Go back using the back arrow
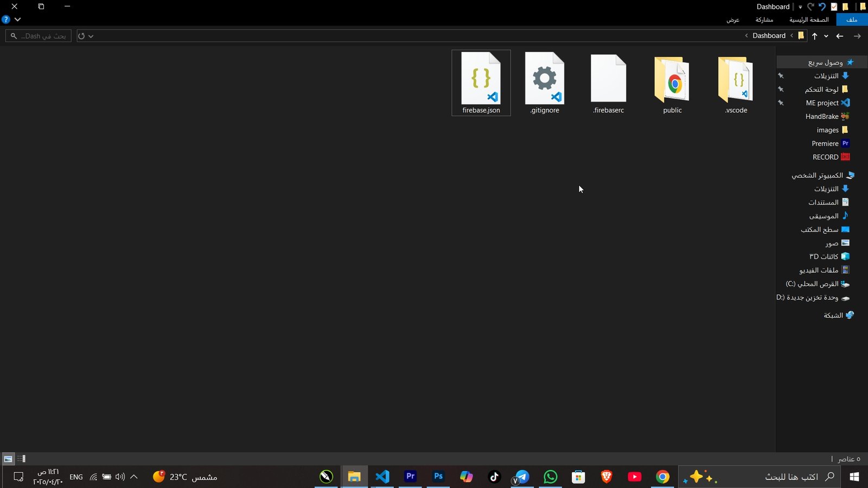 tap(840, 36)
